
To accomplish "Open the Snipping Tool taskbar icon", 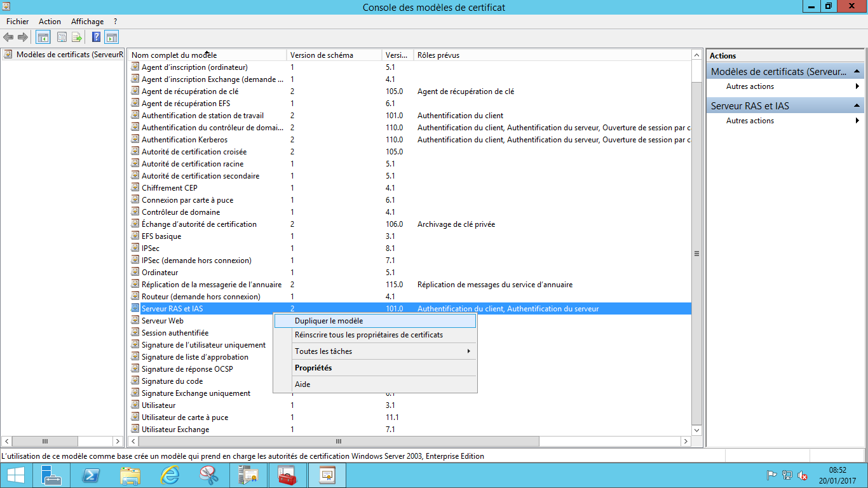I will [x=208, y=475].
